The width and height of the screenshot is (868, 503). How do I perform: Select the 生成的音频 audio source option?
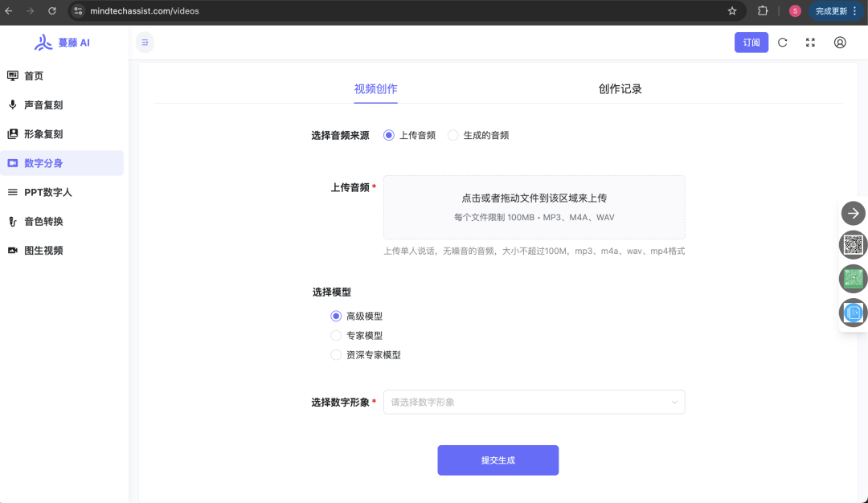(x=452, y=135)
